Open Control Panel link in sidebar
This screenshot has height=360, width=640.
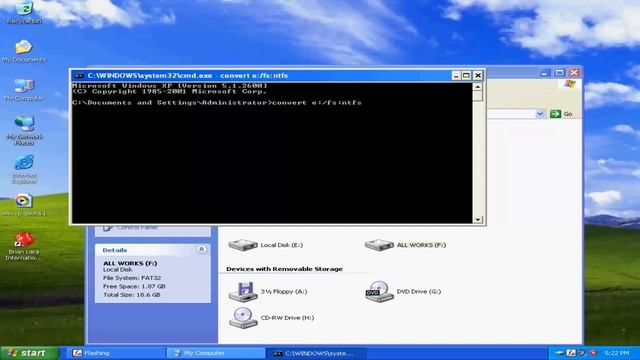point(137,227)
